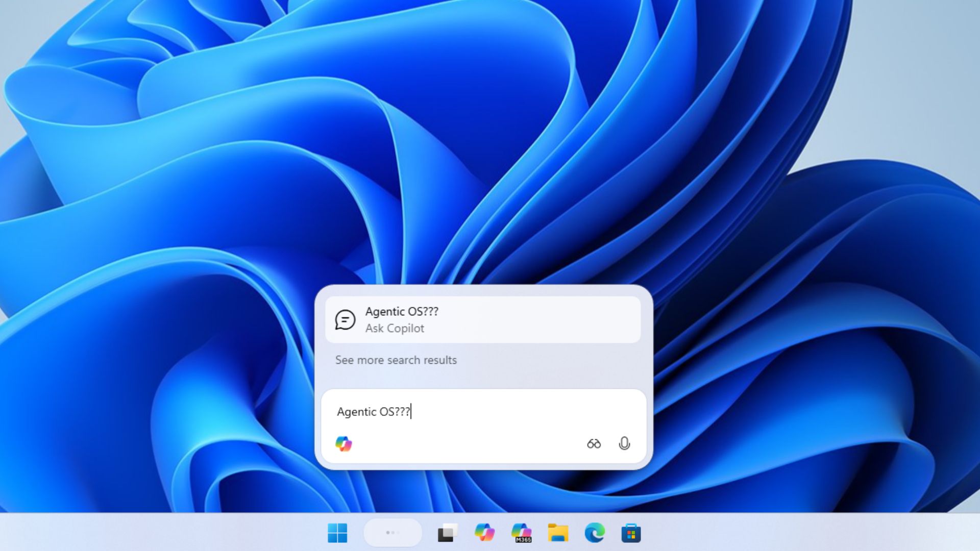Launch Copilot from the taskbar

(484, 533)
